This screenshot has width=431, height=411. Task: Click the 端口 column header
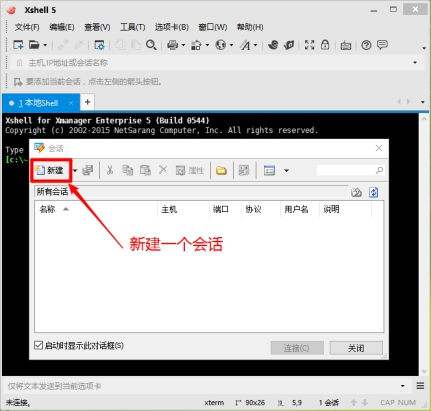click(226, 209)
